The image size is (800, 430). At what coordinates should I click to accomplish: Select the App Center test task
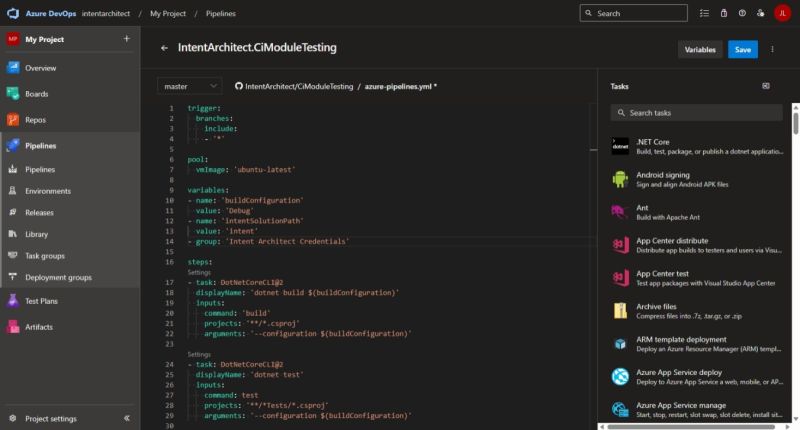696,278
